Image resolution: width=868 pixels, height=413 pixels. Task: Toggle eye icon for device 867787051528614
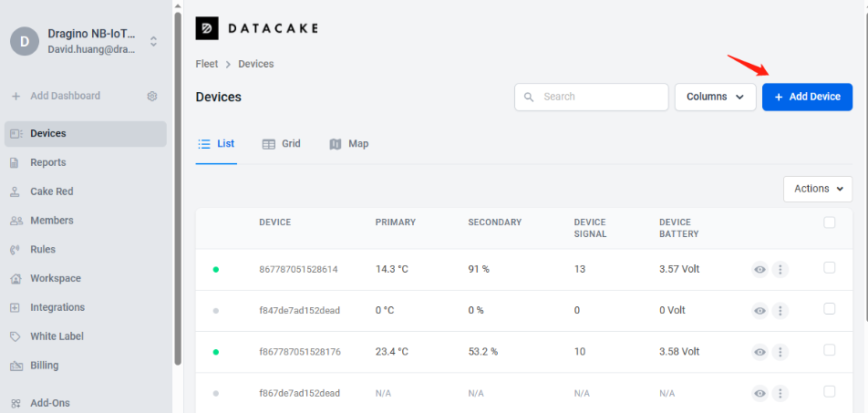coord(760,270)
